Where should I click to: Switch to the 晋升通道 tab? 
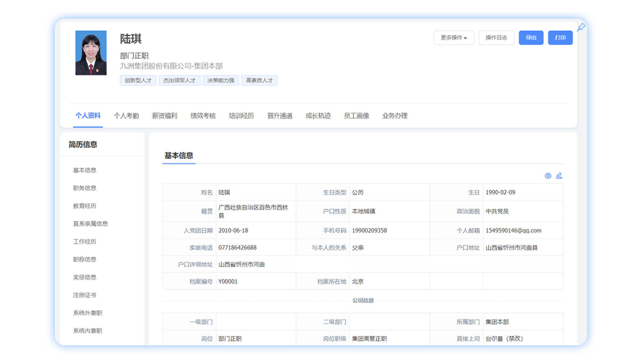[280, 116]
